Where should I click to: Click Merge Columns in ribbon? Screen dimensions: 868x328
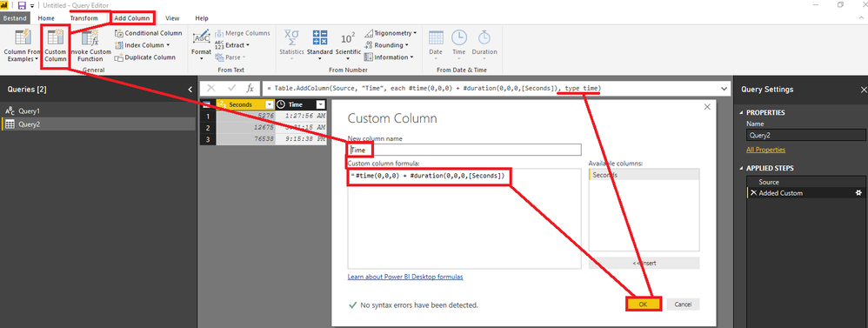[243, 33]
